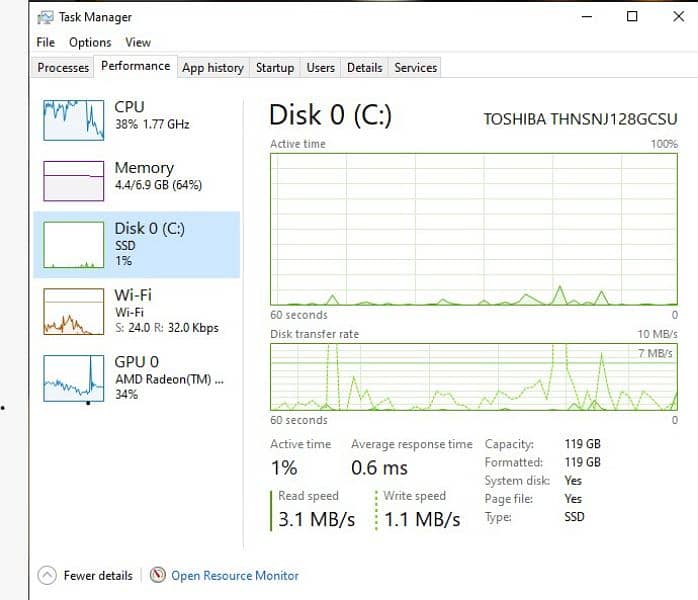Switch to the Details tab
Screen dimensions: 698x600
(364, 68)
